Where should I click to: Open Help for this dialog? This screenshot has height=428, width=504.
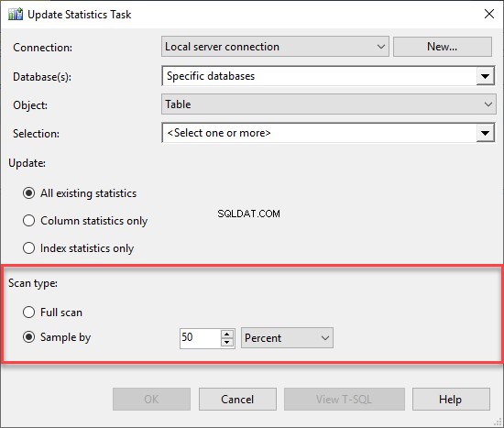[x=451, y=399]
